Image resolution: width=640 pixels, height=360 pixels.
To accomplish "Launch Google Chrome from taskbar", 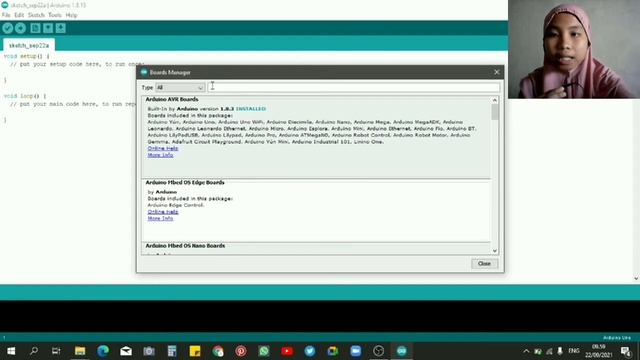I will click(x=218, y=351).
